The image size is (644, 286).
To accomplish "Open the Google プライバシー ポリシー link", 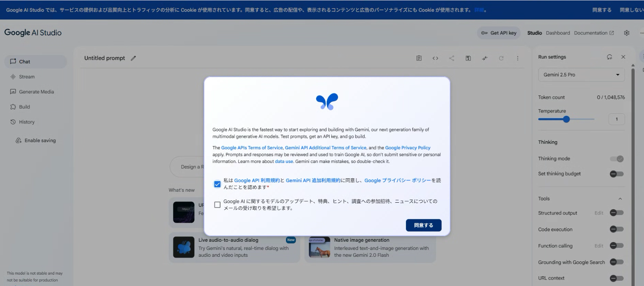I will [398, 180].
